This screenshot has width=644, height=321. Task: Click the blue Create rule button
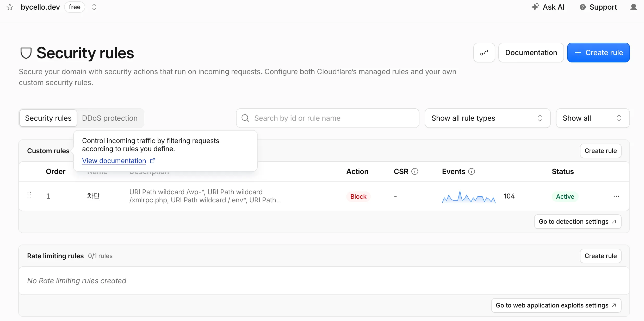598,53
